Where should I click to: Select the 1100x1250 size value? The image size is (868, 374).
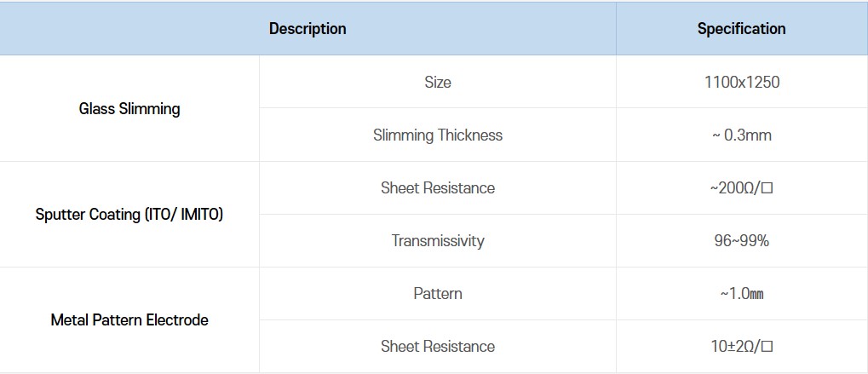click(741, 83)
